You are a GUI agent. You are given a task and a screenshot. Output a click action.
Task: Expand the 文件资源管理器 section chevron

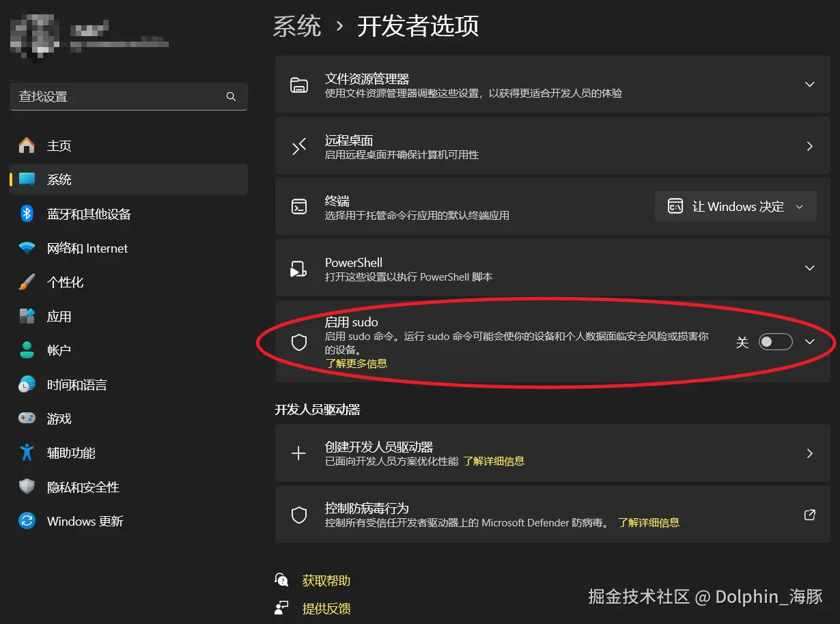tap(810, 85)
